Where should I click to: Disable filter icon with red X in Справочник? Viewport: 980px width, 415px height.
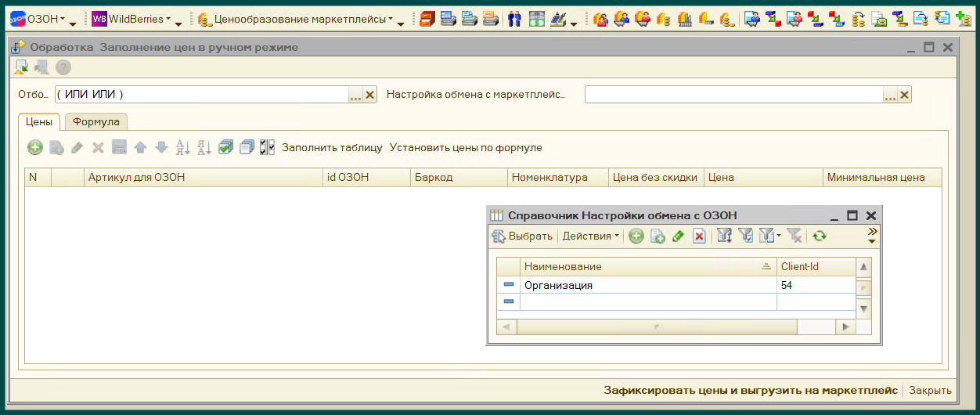click(x=794, y=236)
